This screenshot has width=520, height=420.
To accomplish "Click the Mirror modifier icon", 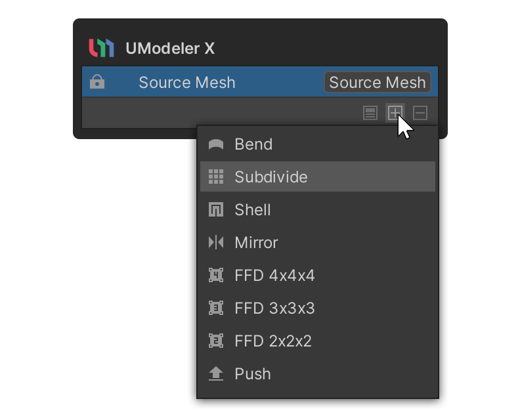I will tap(216, 243).
